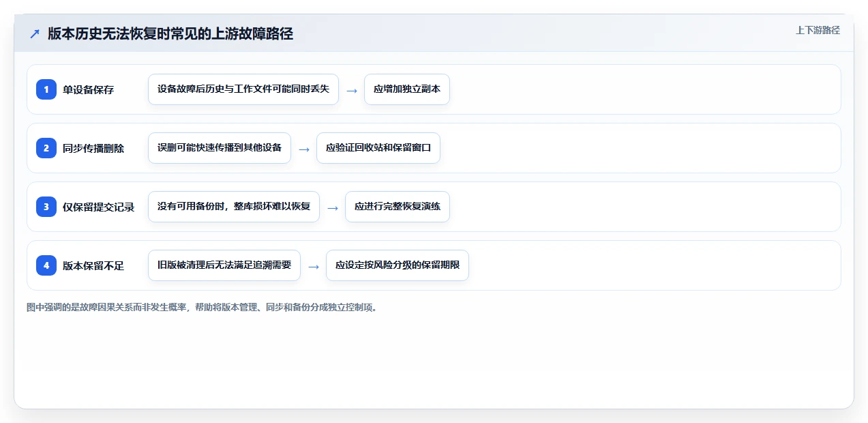Open the 应设定按风险分级的保留期限 box

click(x=398, y=265)
